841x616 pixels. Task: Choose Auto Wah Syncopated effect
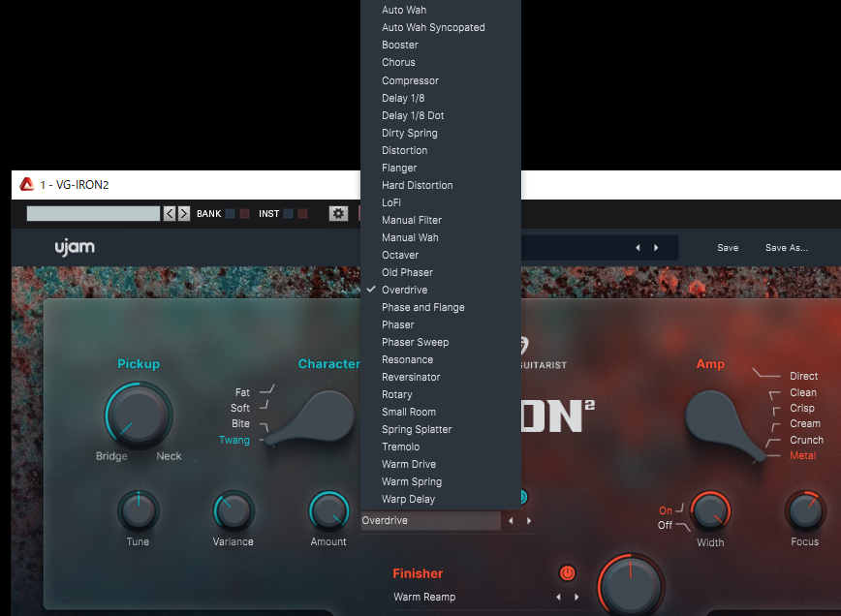440,27
